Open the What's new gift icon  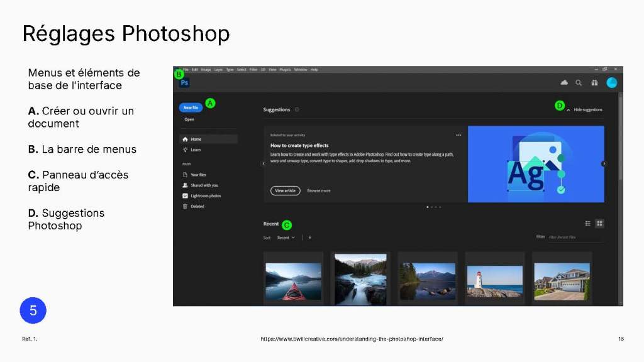coord(594,83)
